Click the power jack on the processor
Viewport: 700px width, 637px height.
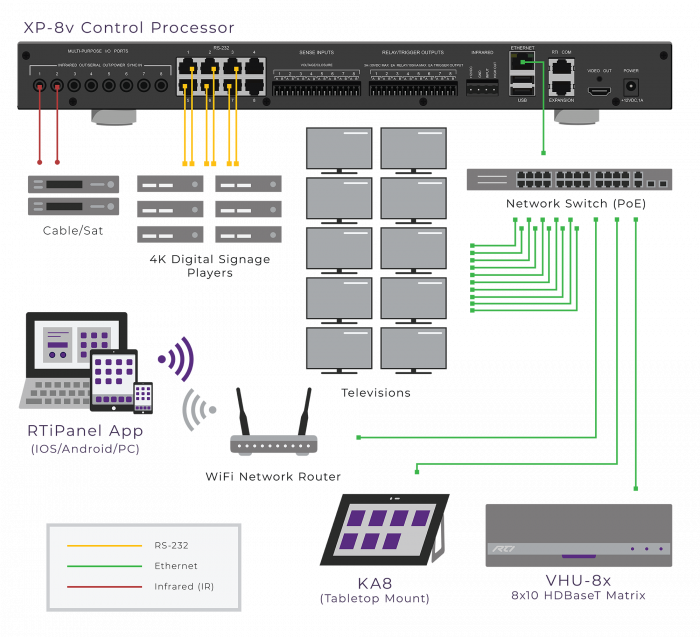click(x=631, y=89)
